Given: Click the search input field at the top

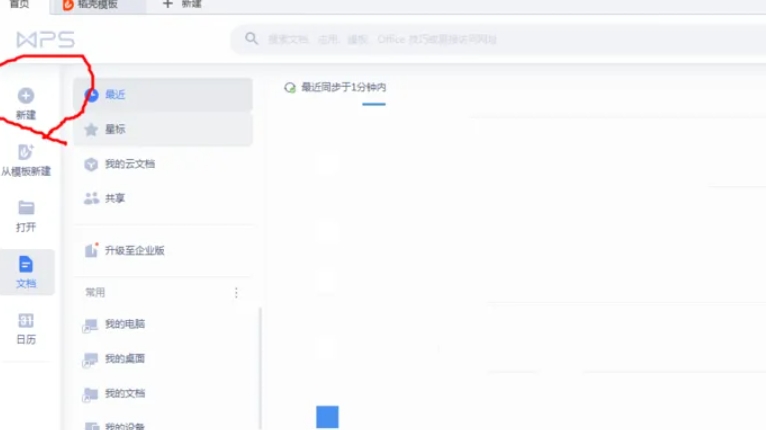Looking at the screenshot, I should coord(480,40).
